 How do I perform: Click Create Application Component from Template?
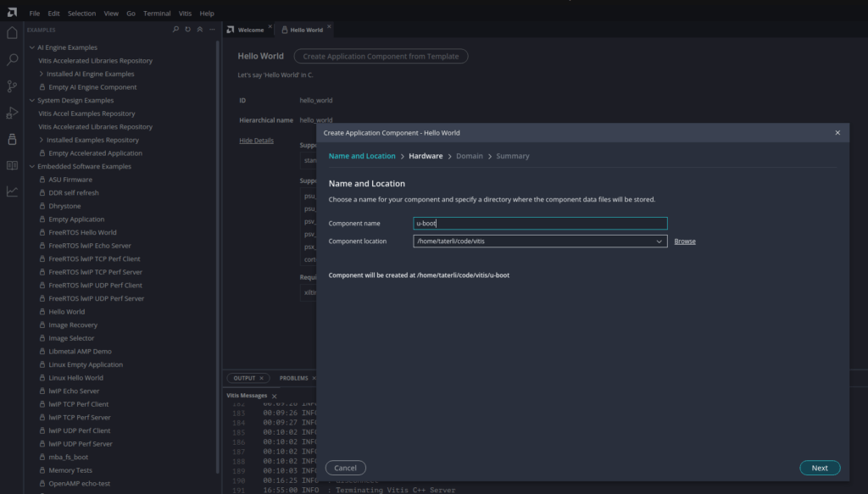(x=381, y=57)
